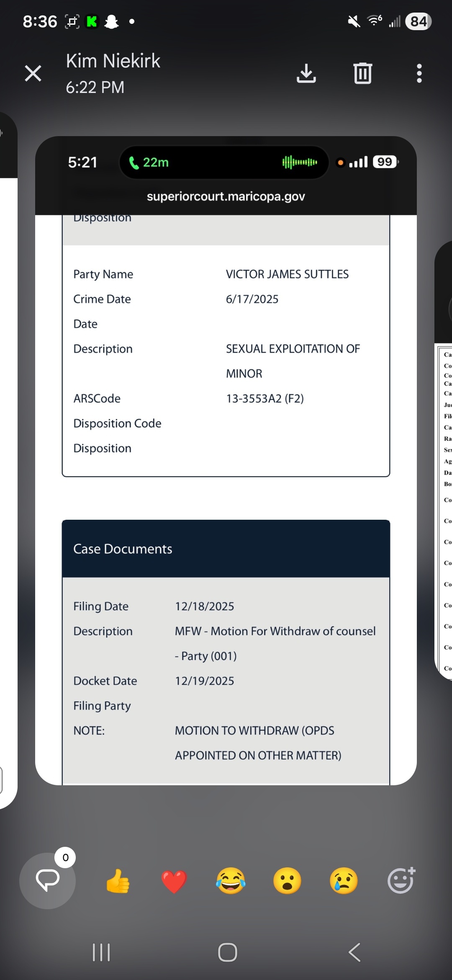Viewport: 452px width, 980px height.
Task: Delete the image with trash icon
Action: tap(362, 73)
